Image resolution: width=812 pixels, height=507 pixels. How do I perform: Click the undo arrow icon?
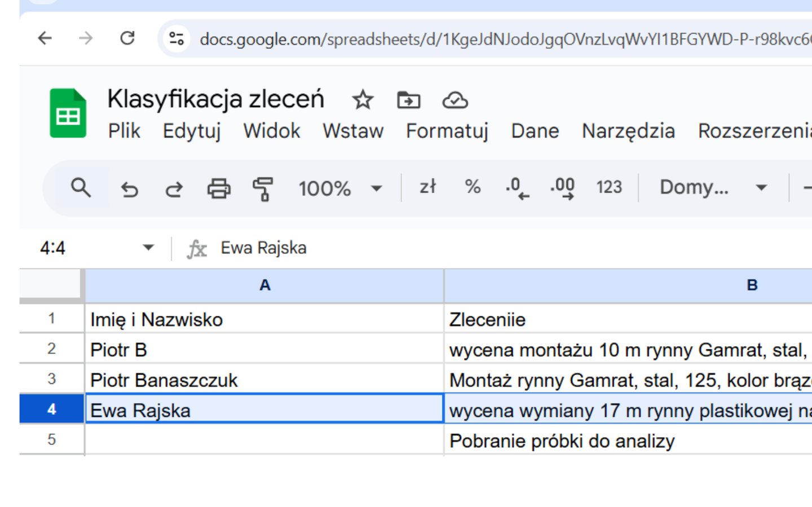(x=129, y=188)
